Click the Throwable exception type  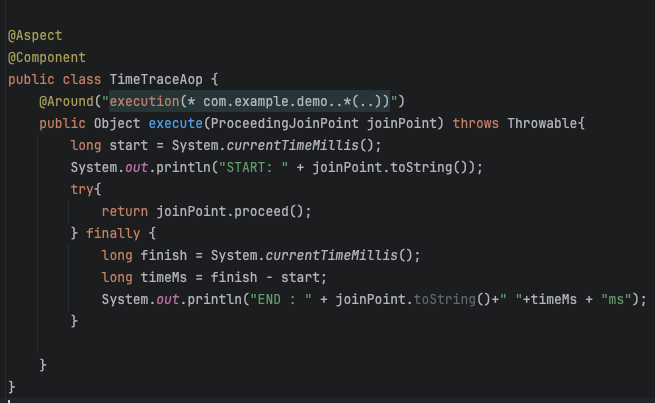542,124
